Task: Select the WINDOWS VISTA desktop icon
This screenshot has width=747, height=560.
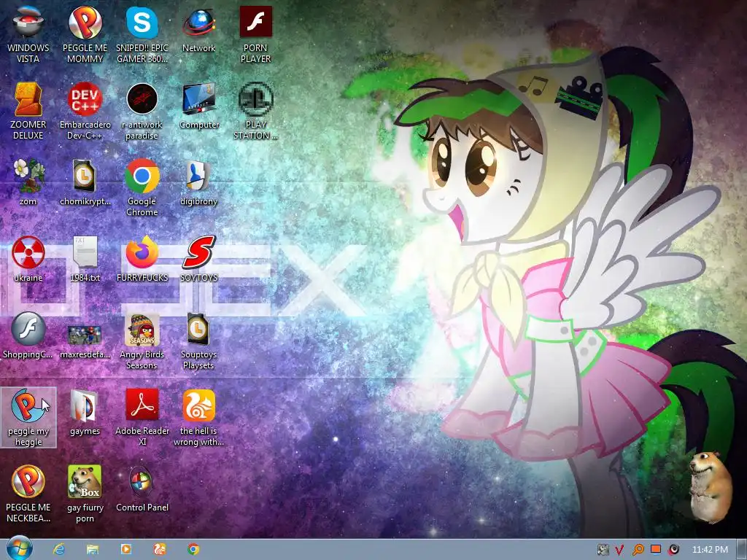Action: tap(28, 34)
